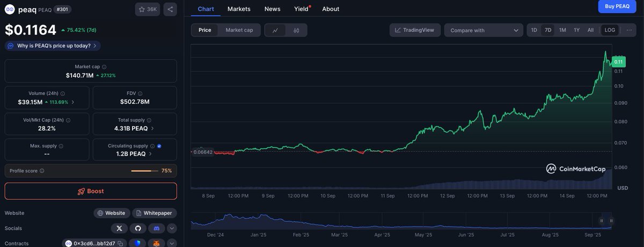The image size is (644, 247).
Task: Toggle LOG scale on the chart
Action: 610,30
